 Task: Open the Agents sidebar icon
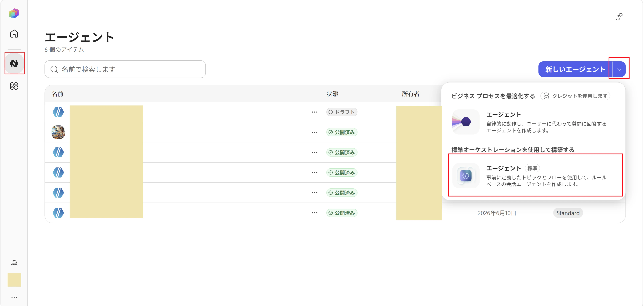(x=14, y=63)
